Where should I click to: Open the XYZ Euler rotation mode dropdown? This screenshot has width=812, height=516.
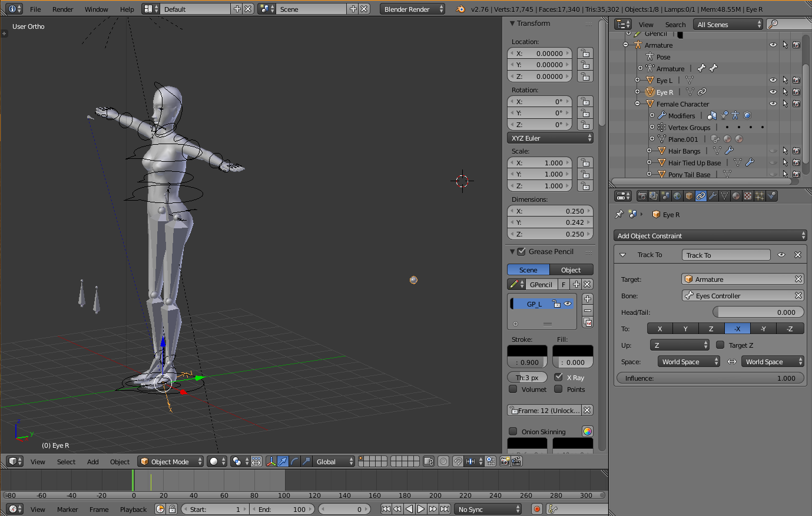click(x=550, y=138)
